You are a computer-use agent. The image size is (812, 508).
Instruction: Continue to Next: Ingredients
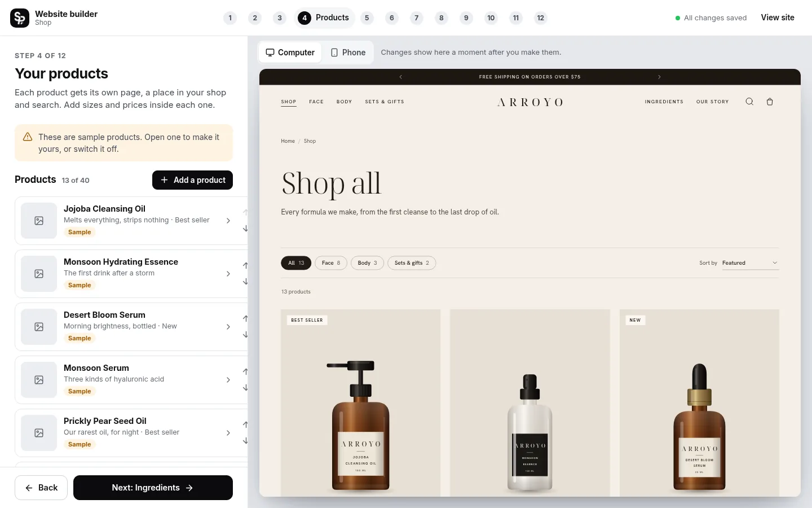click(x=153, y=488)
